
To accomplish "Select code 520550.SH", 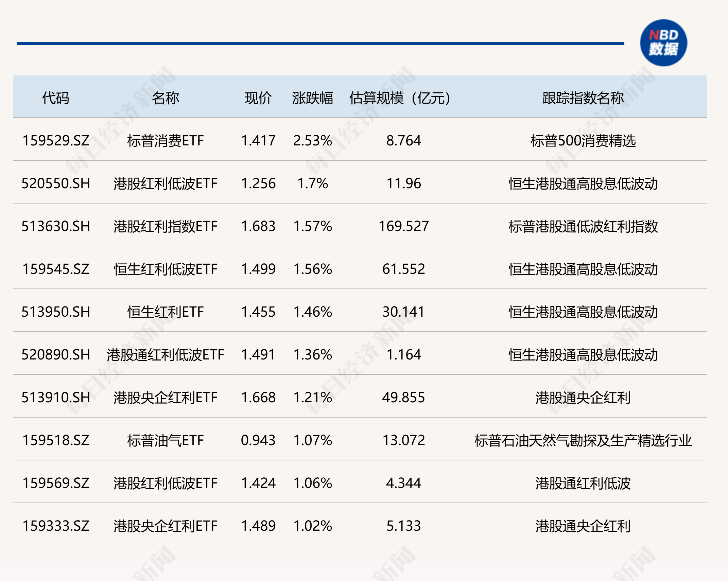I will (x=56, y=183).
